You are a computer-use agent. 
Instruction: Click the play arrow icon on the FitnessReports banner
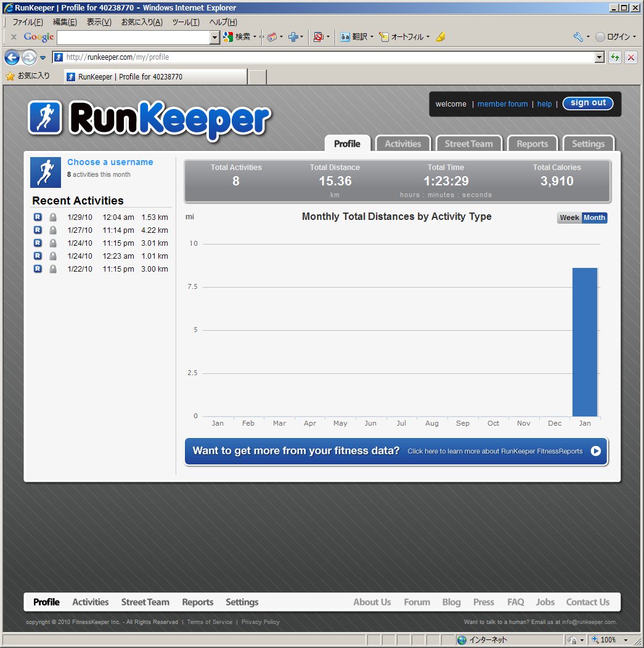click(595, 451)
